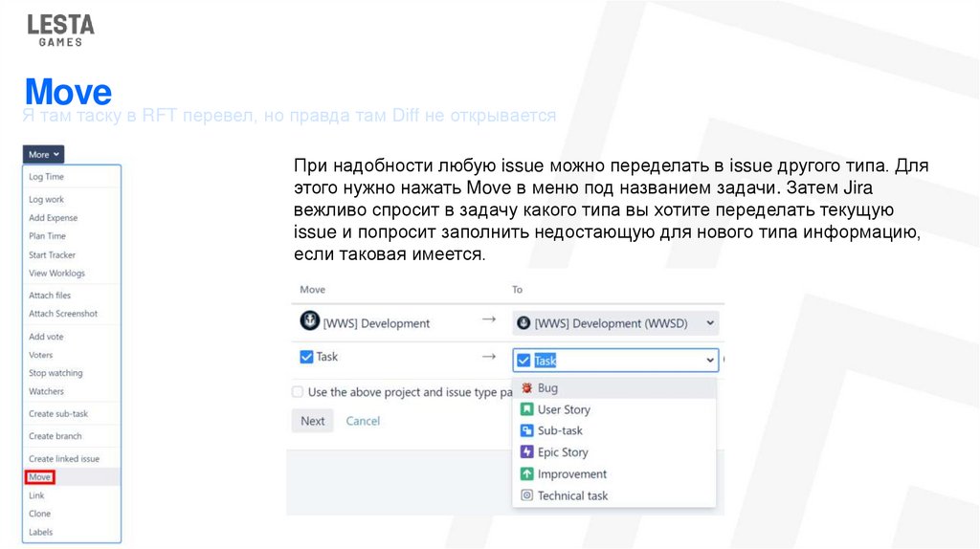This screenshot has width=980, height=549.
Task: Click the Next button
Action: (313, 421)
